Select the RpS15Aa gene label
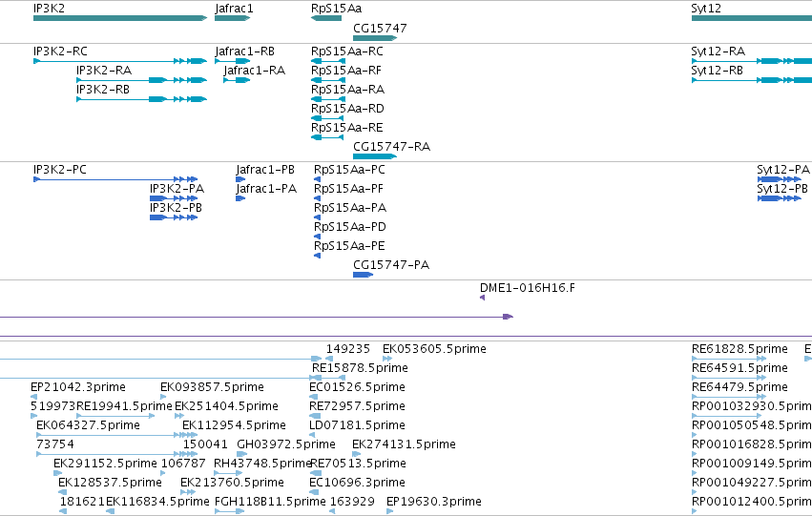This screenshot has width=812, height=516. click(336, 9)
